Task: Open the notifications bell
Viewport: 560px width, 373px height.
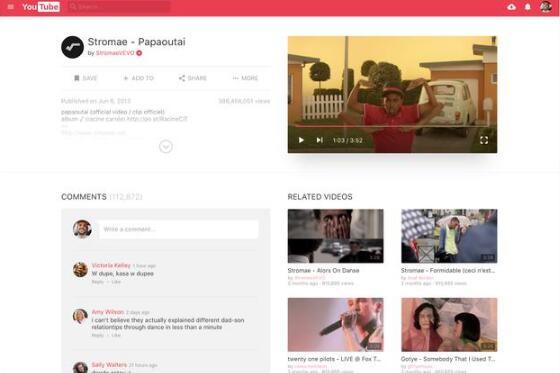Action: pos(528,7)
